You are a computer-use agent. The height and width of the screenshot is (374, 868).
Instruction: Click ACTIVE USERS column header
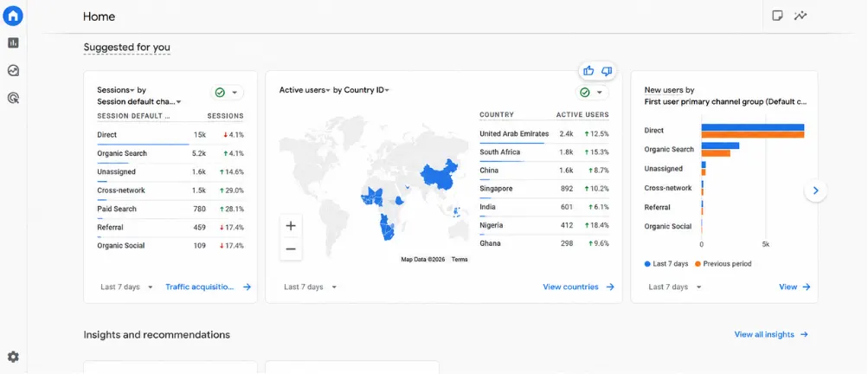(582, 114)
